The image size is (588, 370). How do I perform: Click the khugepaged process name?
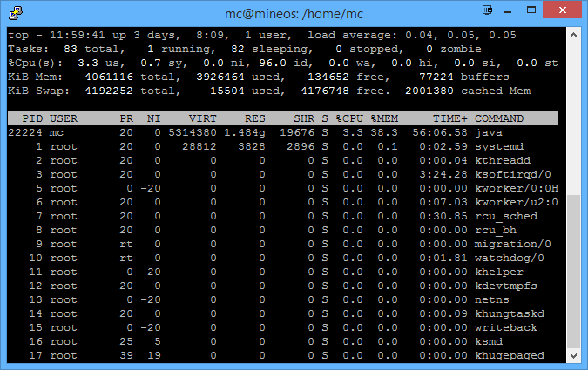[510, 355]
